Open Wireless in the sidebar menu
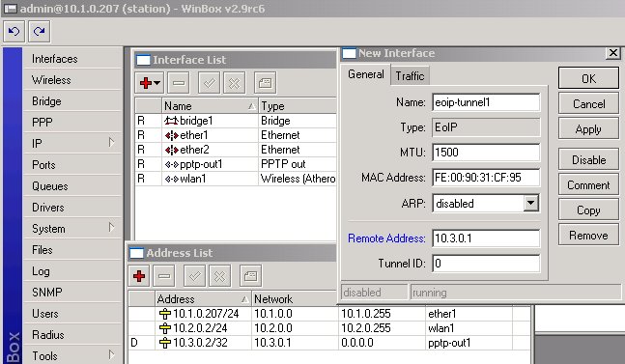 (x=72, y=80)
